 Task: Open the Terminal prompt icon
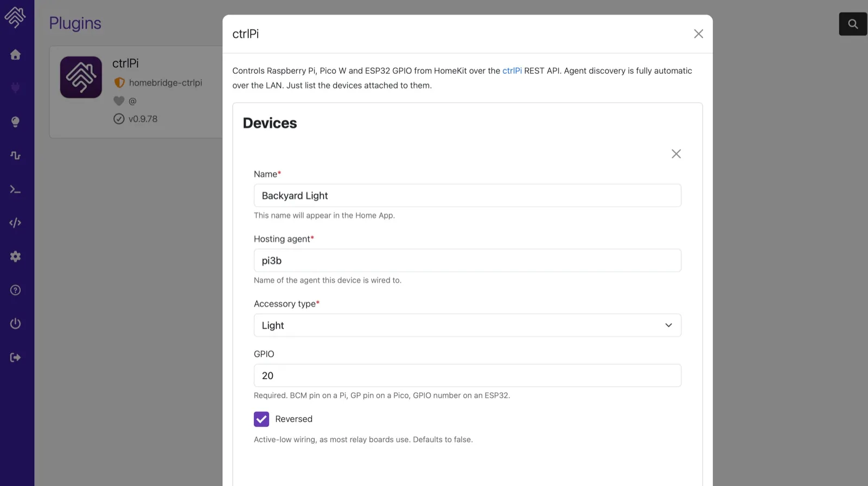tap(15, 189)
